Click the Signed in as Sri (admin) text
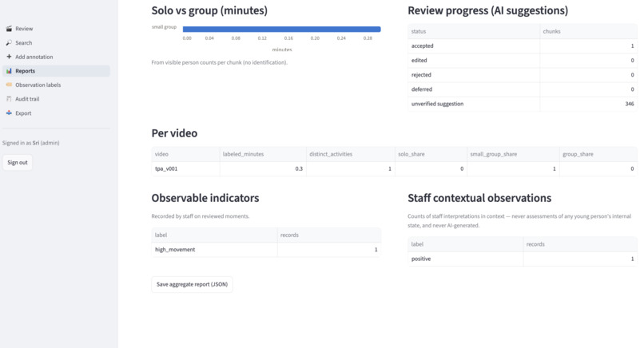The height and width of the screenshot is (348, 644). coord(31,143)
